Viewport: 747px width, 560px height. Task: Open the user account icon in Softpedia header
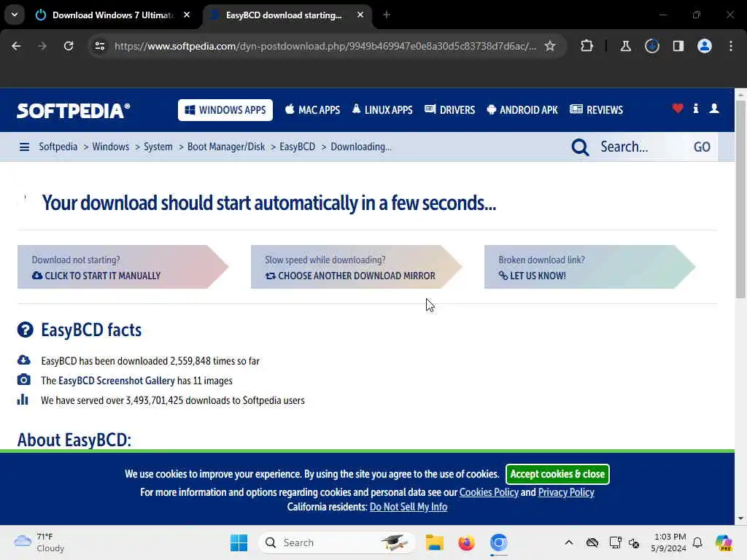click(x=713, y=109)
